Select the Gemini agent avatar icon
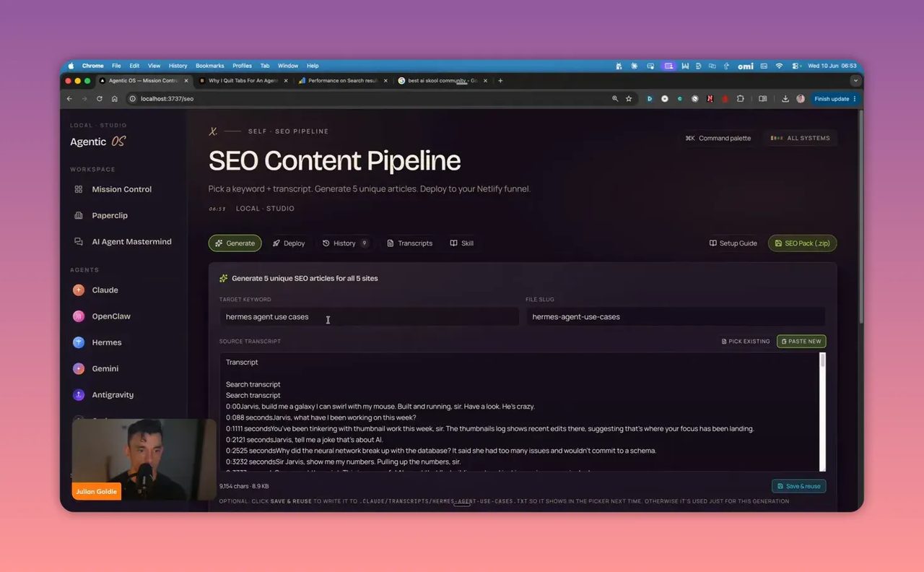Screen dimensions: 924x572 pos(79,368)
